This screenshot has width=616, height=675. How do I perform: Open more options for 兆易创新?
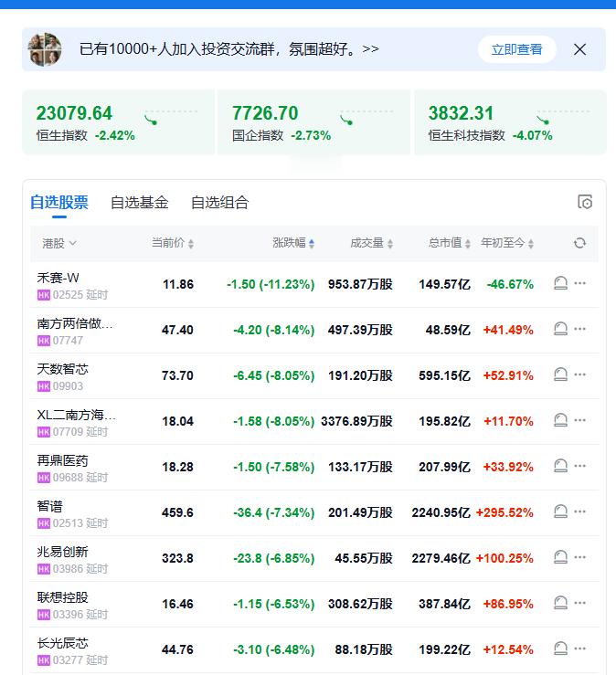(579, 556)
